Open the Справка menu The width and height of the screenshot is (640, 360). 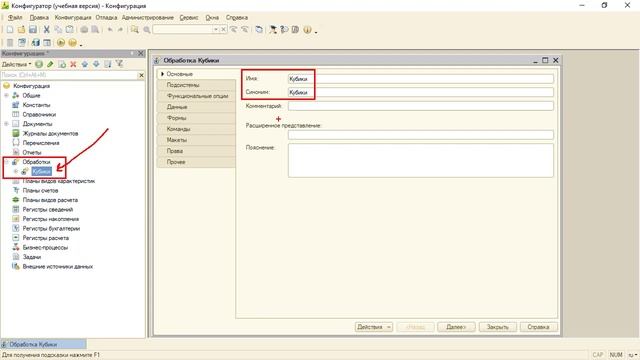(237, 18)
